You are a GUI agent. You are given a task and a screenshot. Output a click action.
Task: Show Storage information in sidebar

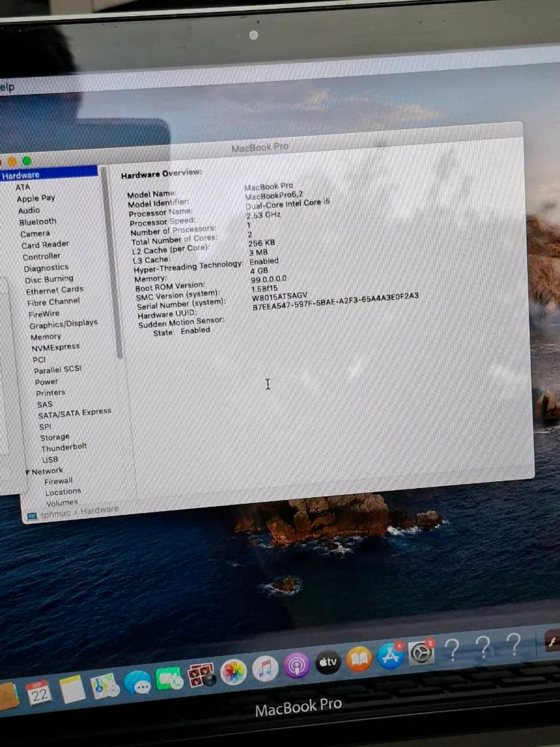[x=55, y=437]
